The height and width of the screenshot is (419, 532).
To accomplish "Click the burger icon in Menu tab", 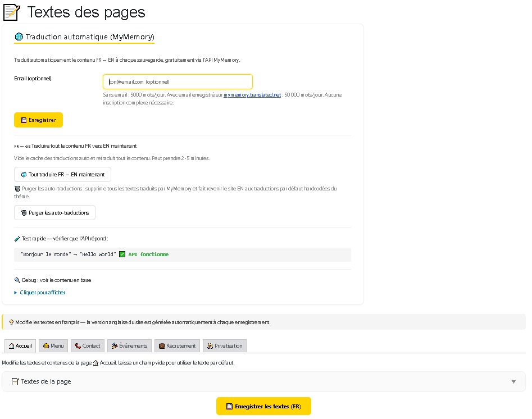I will (x=46, y=346).
